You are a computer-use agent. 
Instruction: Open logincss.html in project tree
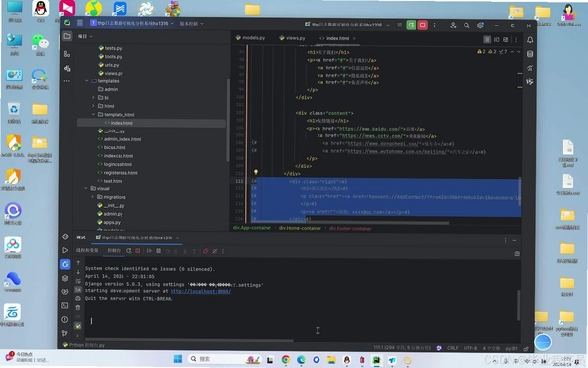[115, 164]
